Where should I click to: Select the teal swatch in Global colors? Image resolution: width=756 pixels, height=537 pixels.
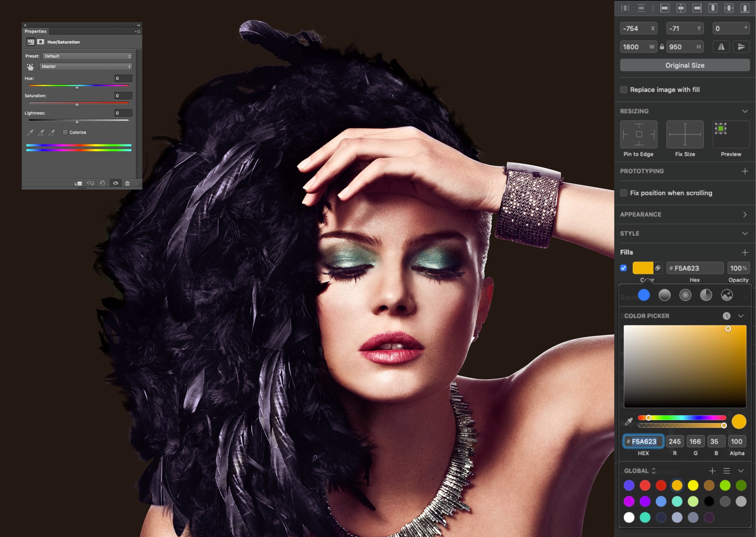tap(645, 517)
